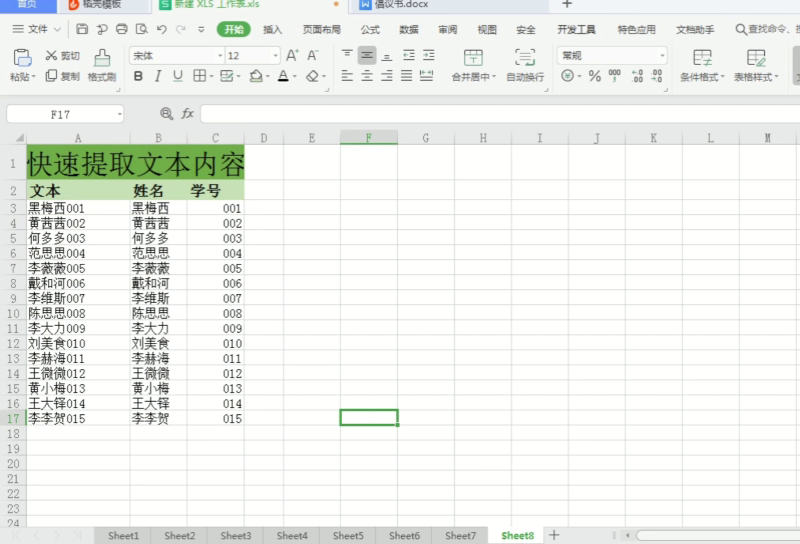Image resolution: width=800 pixels, height=544 pixels.
Task: Click the Save icon in quick access toolbar
Action: (x=82, y=29)
